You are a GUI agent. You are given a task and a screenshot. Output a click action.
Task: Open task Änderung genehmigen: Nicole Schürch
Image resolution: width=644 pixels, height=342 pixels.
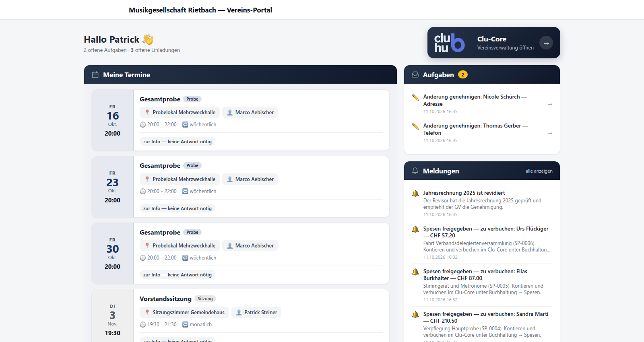pos(482,104)
